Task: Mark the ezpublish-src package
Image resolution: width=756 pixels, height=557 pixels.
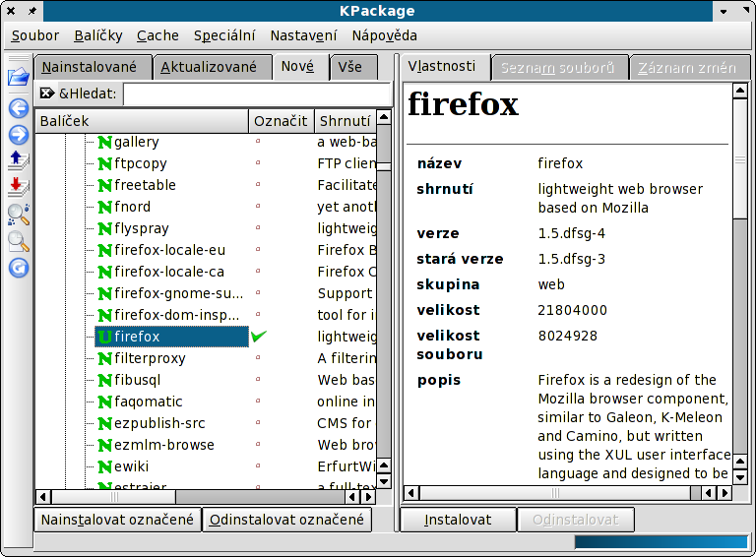Action: point(258,422)
